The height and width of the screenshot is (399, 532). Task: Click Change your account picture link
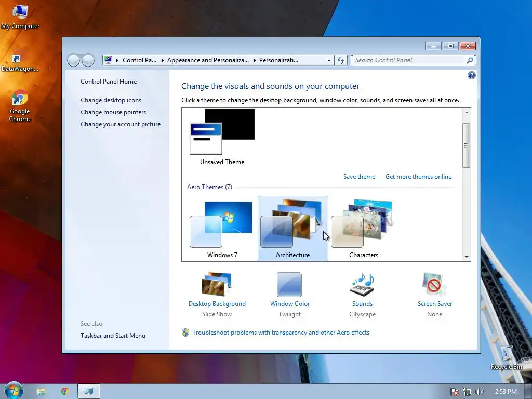(x=121, y=124)
